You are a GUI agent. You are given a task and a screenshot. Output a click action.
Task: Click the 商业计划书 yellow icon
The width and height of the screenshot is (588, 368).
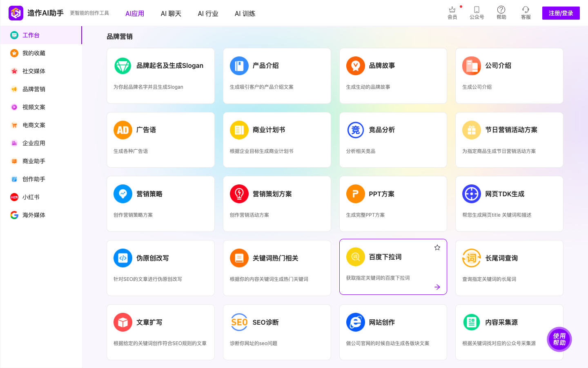[239, 130]
